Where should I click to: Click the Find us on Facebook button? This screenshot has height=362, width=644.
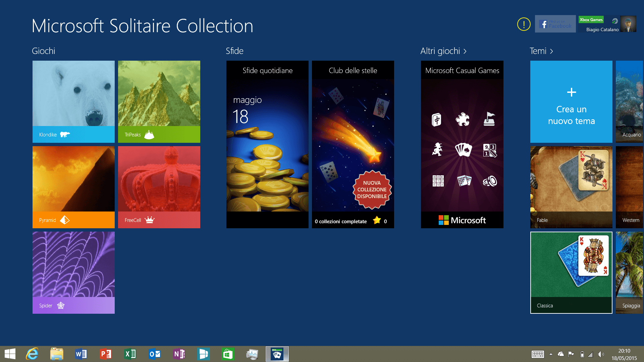point(555,24)
